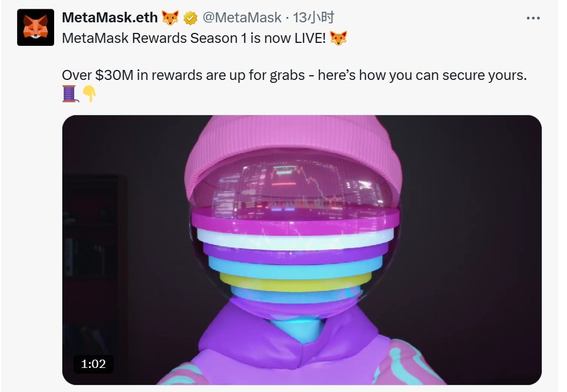Image resolution: width=567 pixels, height=392 pixels.
Task: Click the purple thread spool emoji
Action: 70,93
